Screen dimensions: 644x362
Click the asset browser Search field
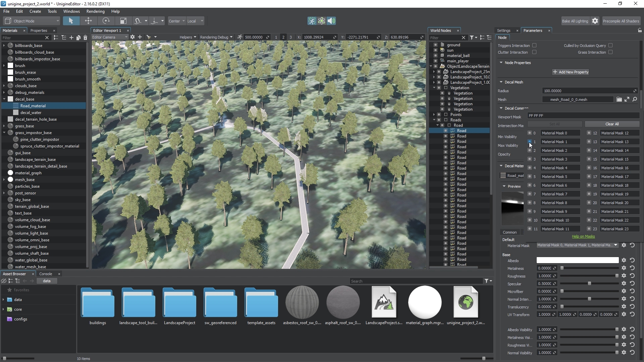416,281
